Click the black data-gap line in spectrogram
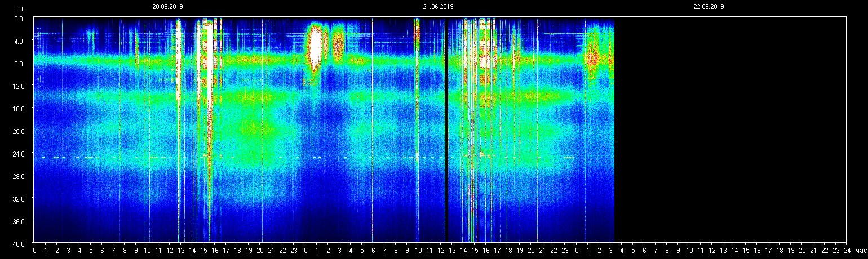 [446, 129]
